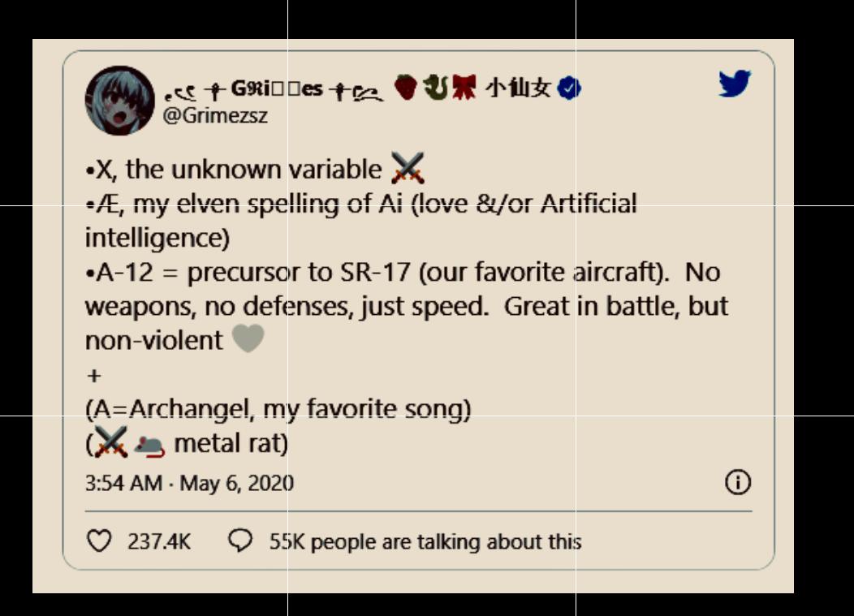This screenshot has width=854, height=616.
Task: Click the blue Twitter bird logo
Action: (735, 84)
